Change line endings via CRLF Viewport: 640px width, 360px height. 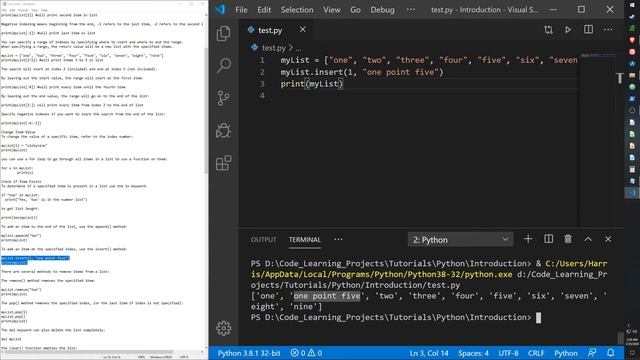[x=536, y=353]
